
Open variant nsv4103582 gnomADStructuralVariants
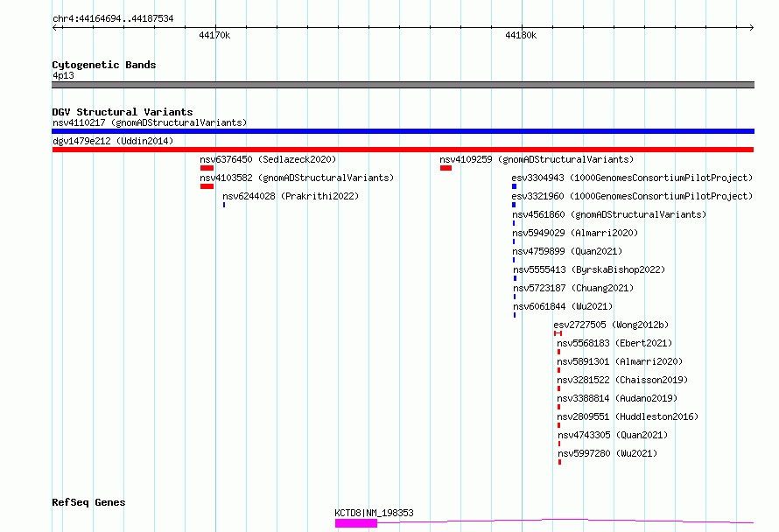point(297,178)
